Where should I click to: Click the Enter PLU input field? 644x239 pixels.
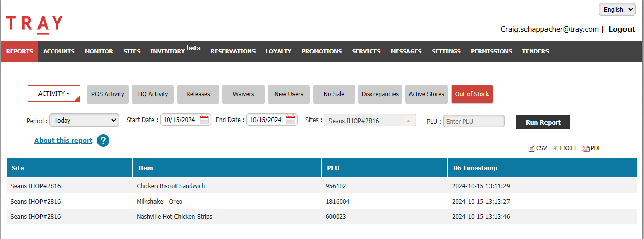[474, 121]
